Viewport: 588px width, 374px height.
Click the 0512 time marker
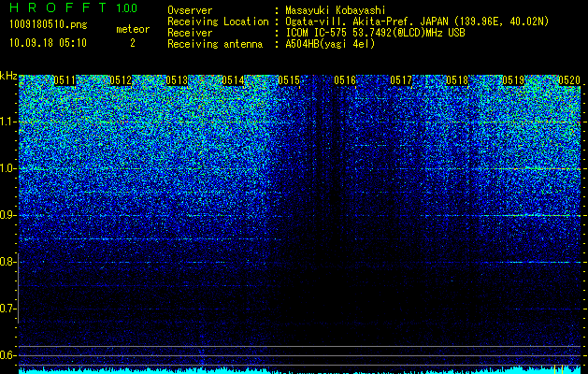pyautogui.click(x=121, y=80)
